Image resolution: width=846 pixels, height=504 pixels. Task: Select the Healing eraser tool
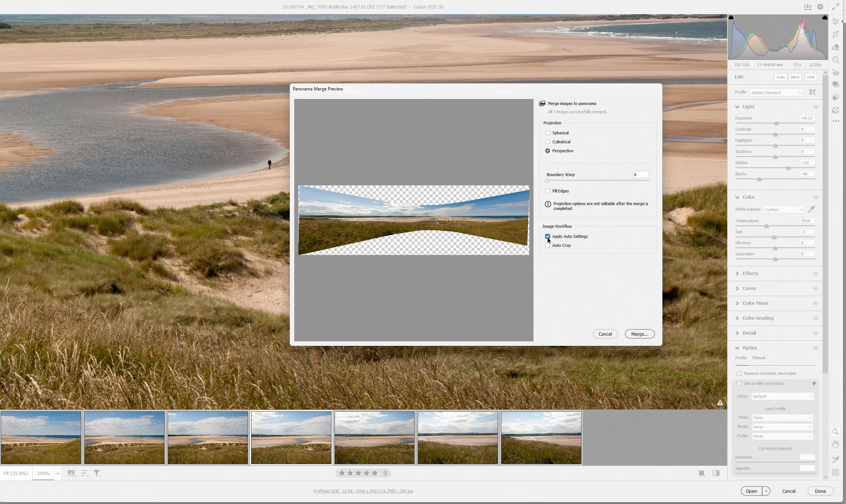836,47
